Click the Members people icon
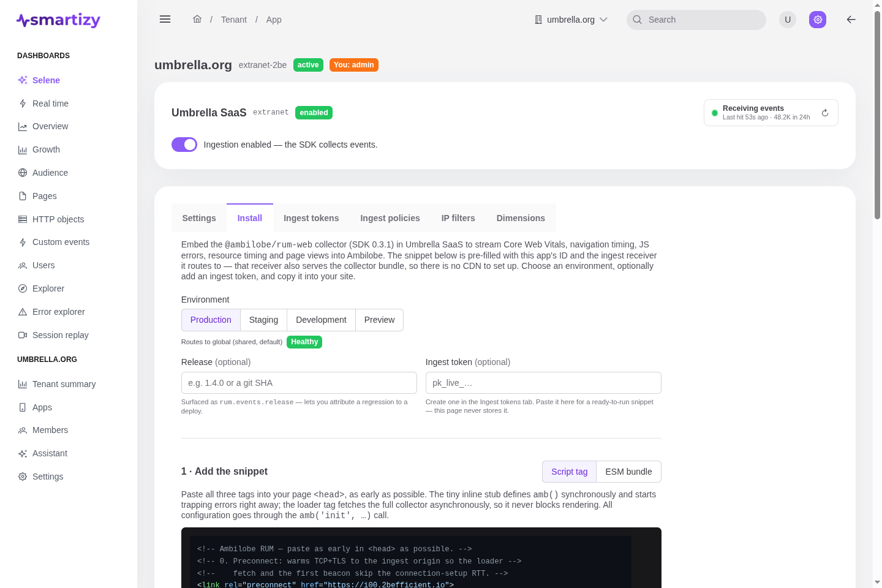The height and width of the screenshot is (588, 882). [23, 431]
